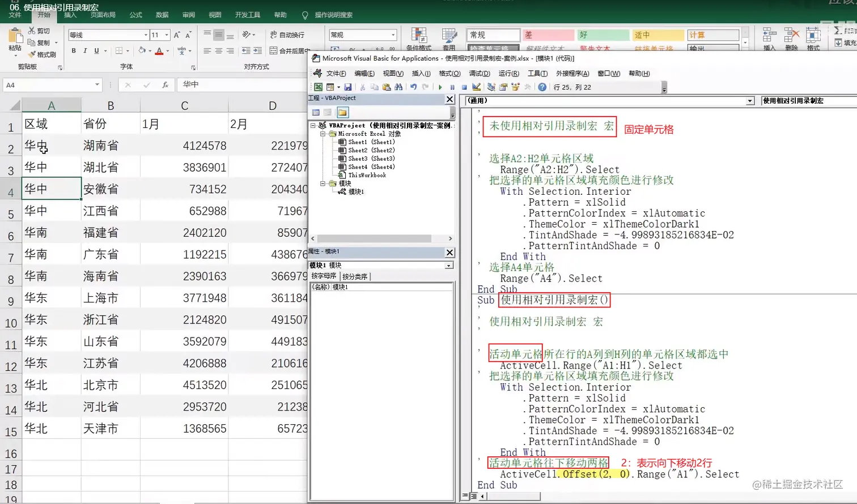Click the blue Help question mark icon
857x504 pixels.
click(x=542, y=87)
